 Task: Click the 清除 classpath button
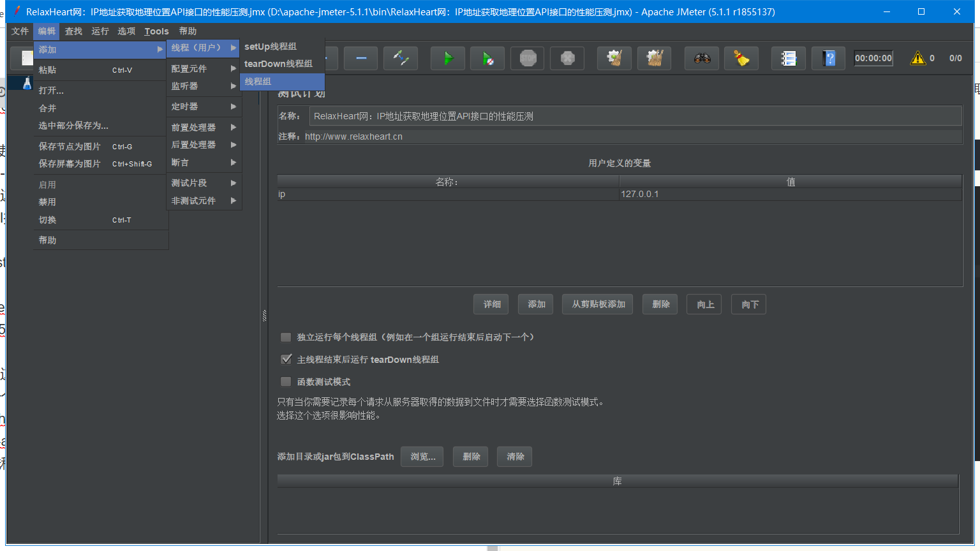click(515, 457)
